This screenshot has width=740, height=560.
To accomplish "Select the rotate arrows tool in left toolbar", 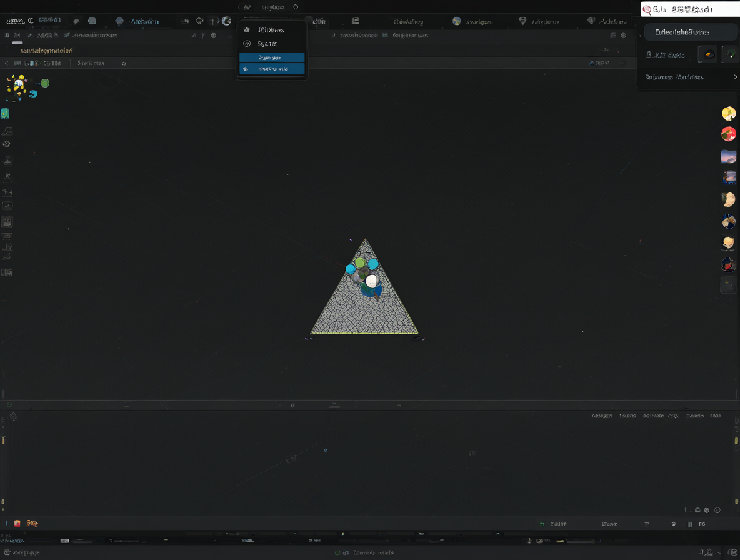I will pos(7,144).
